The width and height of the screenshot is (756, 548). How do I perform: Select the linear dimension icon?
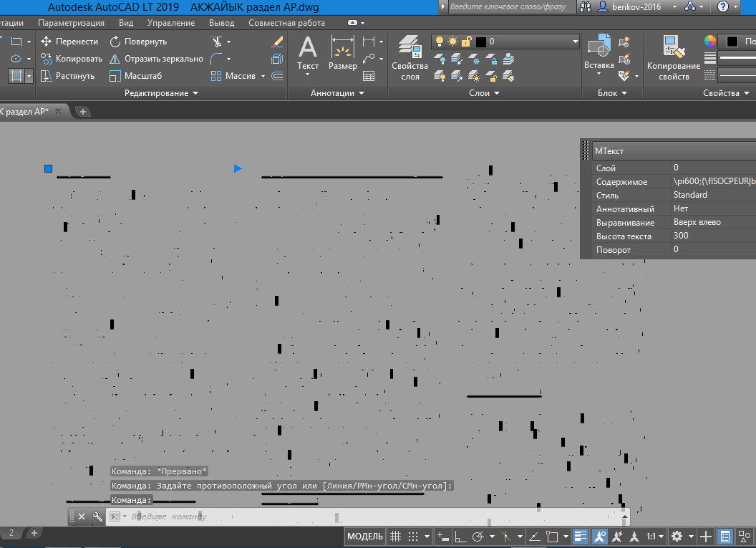tap(369, 42)
